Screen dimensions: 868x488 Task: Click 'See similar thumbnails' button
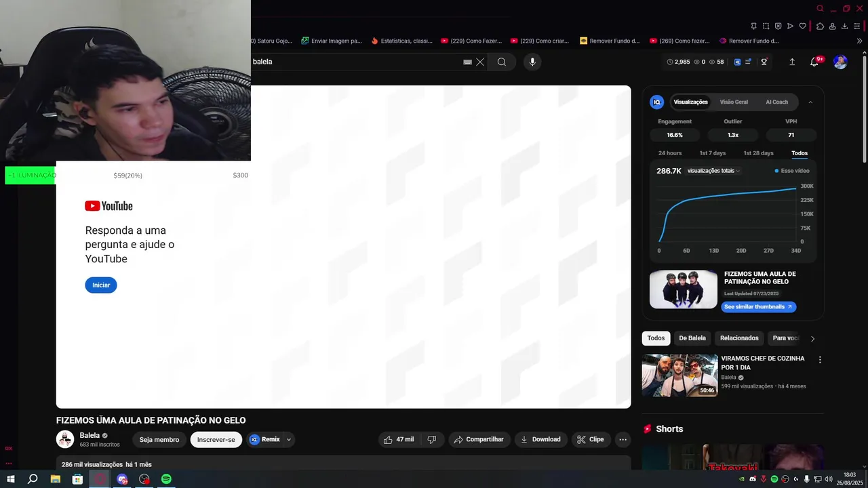click(758, 307)
